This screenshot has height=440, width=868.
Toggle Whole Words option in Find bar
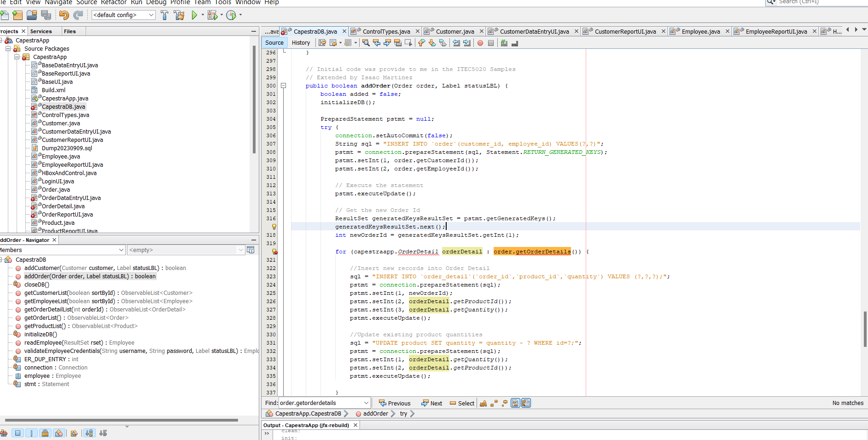click(494, 404)
